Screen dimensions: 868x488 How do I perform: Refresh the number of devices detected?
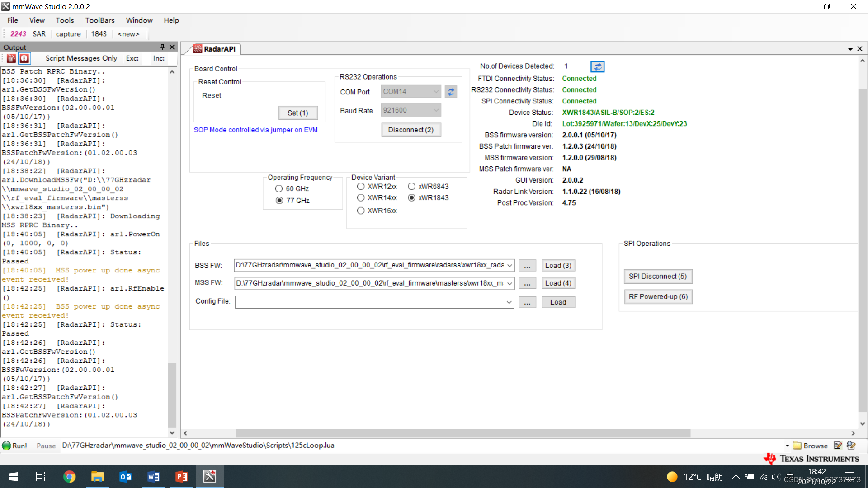(597, 67)
